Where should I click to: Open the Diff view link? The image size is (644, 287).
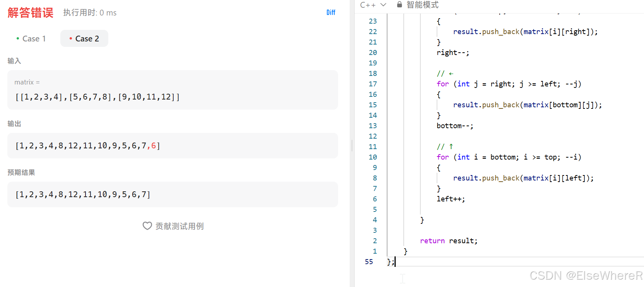pos(331,12)
